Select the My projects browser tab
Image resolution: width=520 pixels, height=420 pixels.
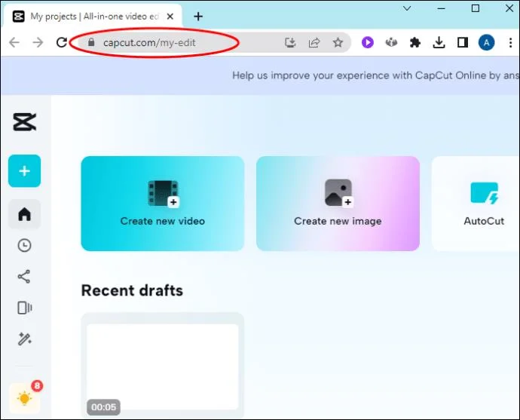pos(93,17)
